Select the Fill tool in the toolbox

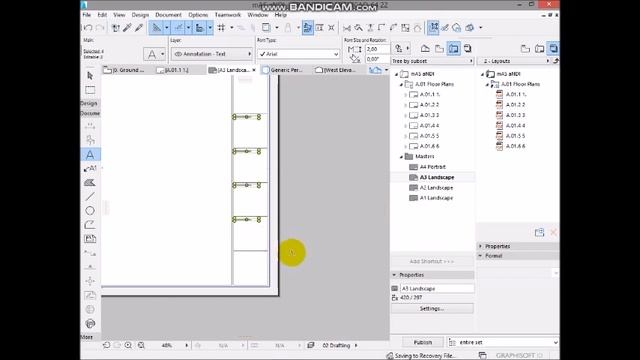90,182
